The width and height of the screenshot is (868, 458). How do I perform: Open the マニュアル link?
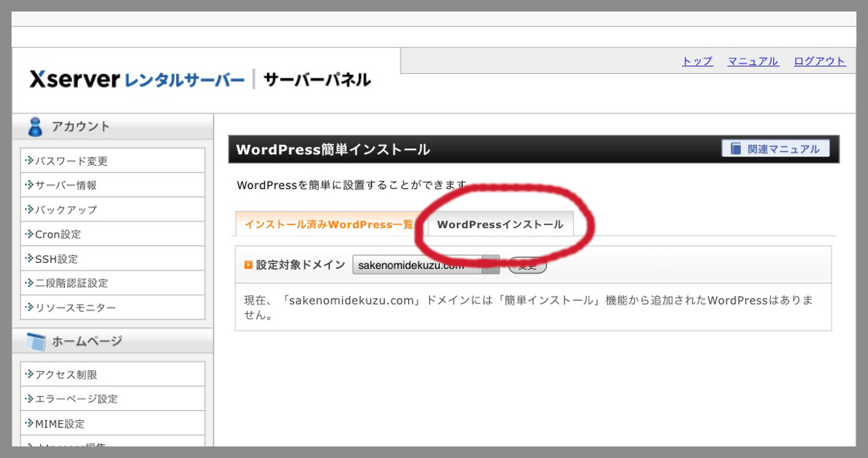pyautogui.click(x=753, y=61)
